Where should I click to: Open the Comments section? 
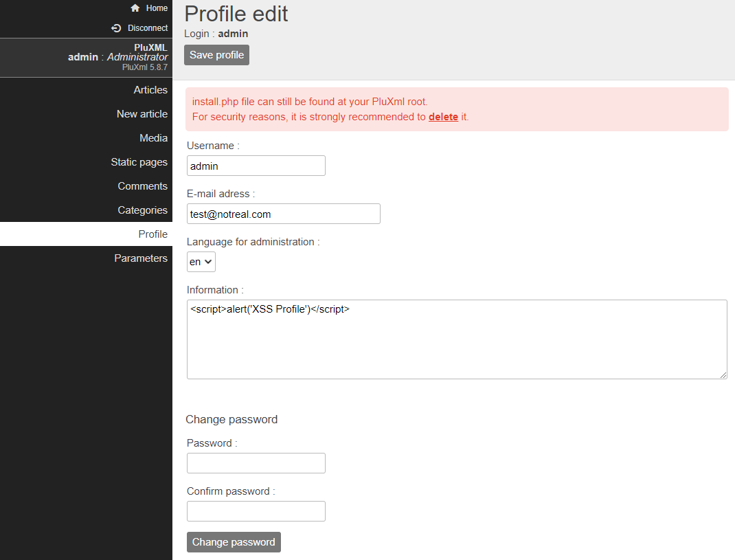[142, 186]
